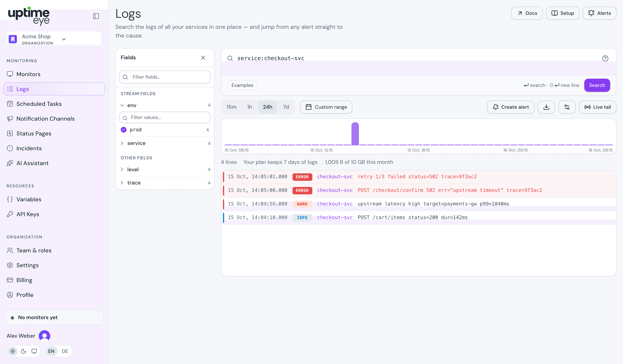Viewport: 623px width, 364px height.
Task: Collapse the sidebar with panel icon
Action: tap(96, 16)
